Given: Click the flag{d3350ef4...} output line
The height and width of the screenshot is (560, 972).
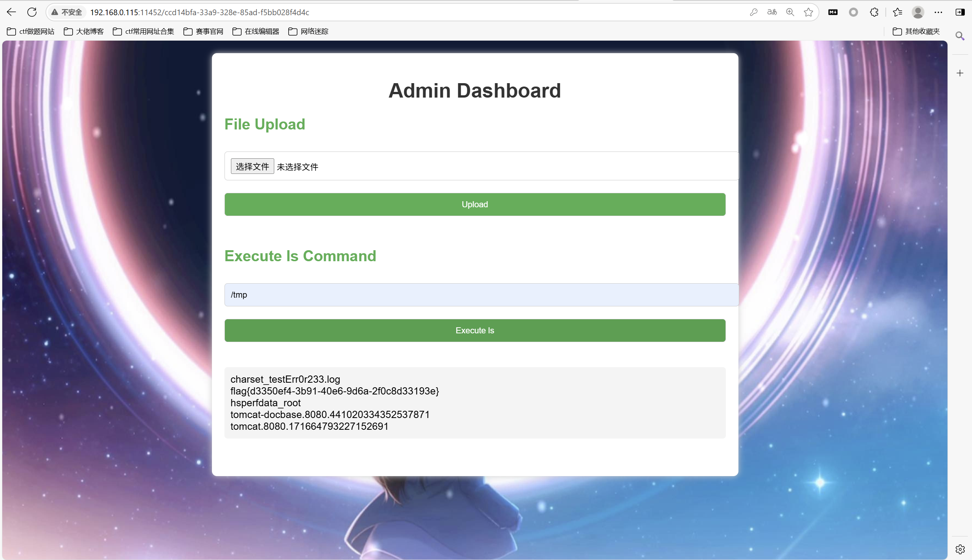Looking at the screenshot, I should point(335,391).
